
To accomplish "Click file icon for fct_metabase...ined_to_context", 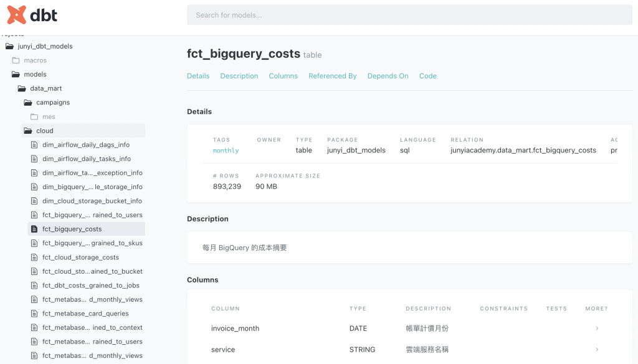I will tap(34, 327).
